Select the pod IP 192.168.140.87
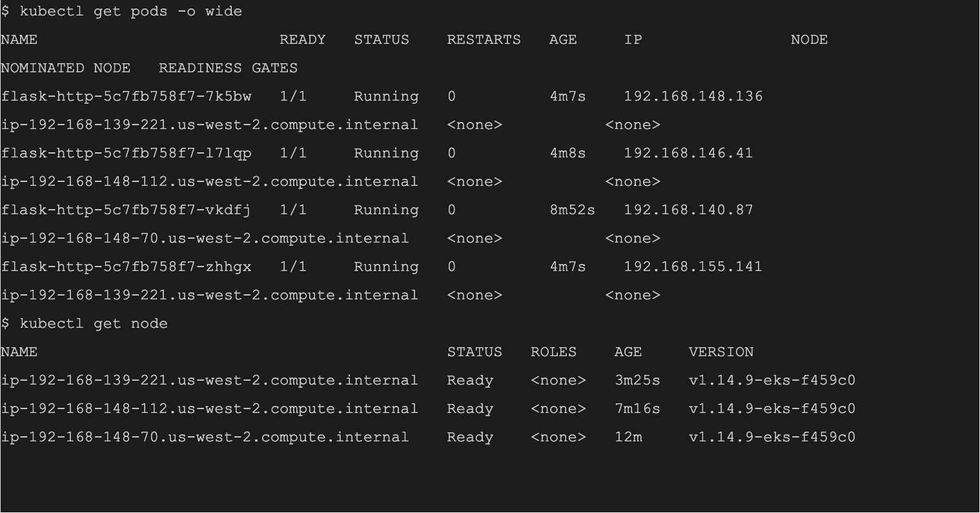 click(x=688, y=210)
